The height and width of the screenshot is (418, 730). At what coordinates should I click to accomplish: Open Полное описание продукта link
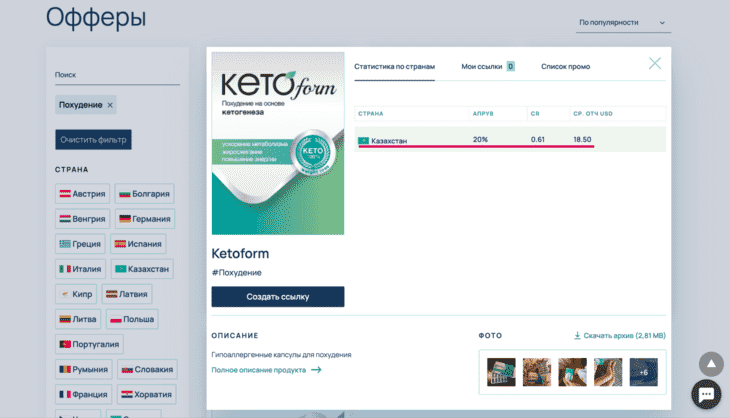259,370
